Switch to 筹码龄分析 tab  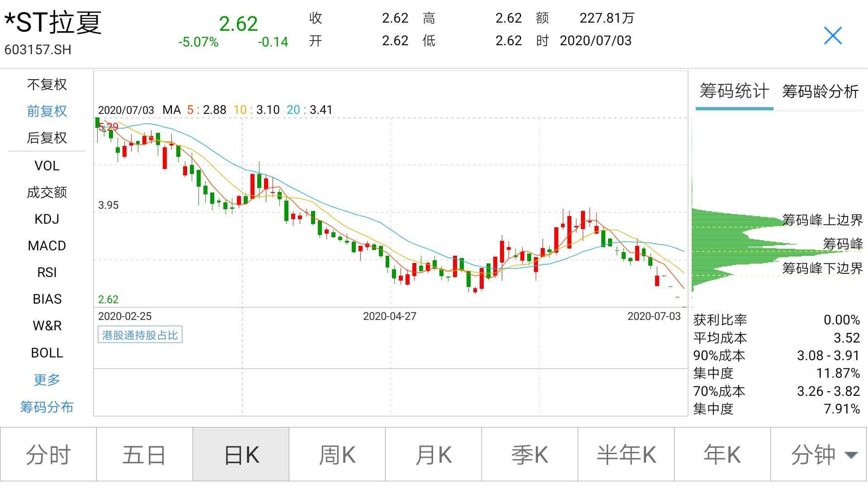(x=820, y=92)
